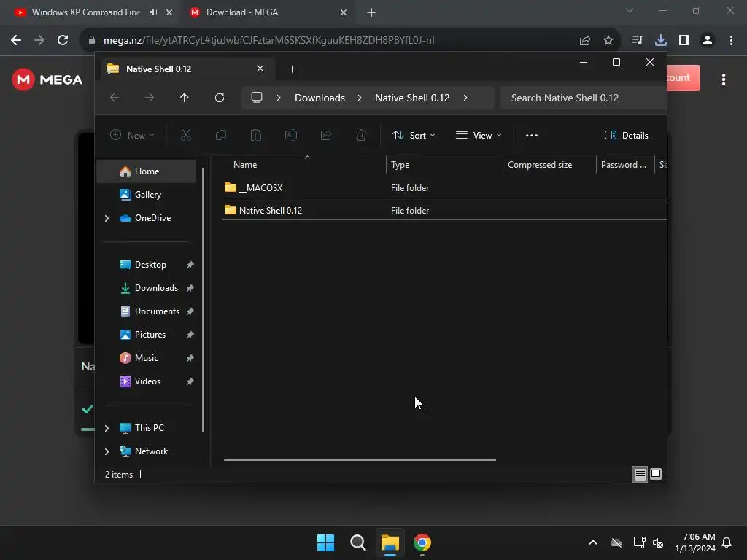Click the Explorer back arrow
747x560 pixels.
click(x=115, y=98)
